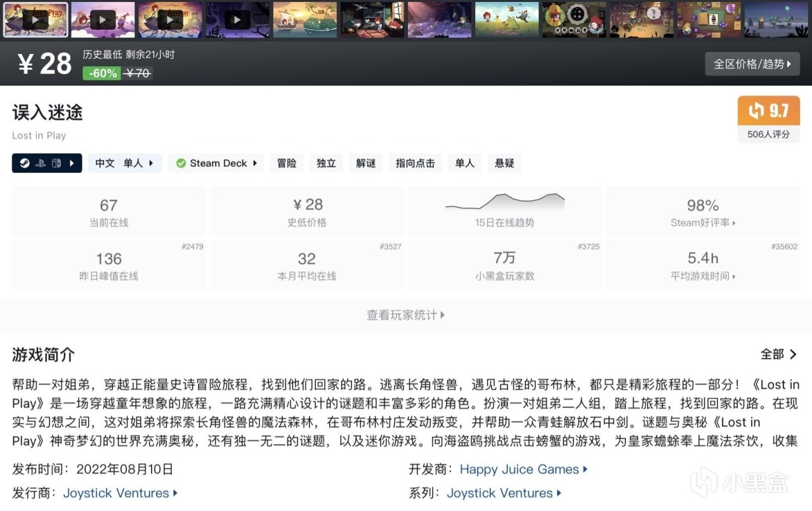
Task: Click the green Steam Deck verified checkmark
Action: coord(181,163)
